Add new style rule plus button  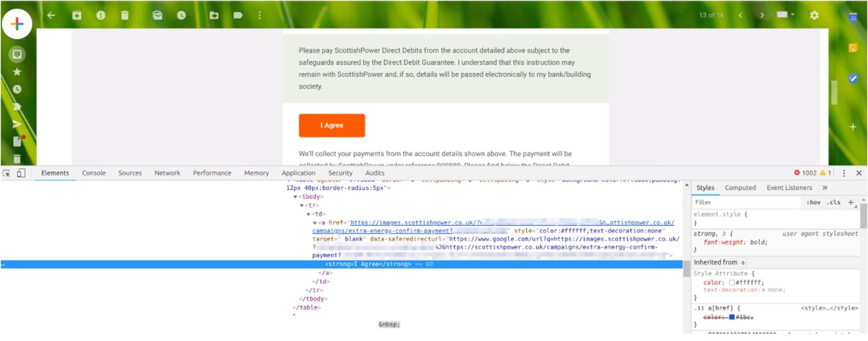click(851, 202)
